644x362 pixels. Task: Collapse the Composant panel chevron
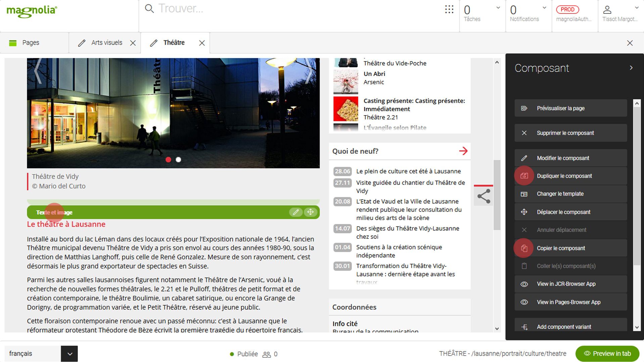pyautogui.click(x=631, y=68)
